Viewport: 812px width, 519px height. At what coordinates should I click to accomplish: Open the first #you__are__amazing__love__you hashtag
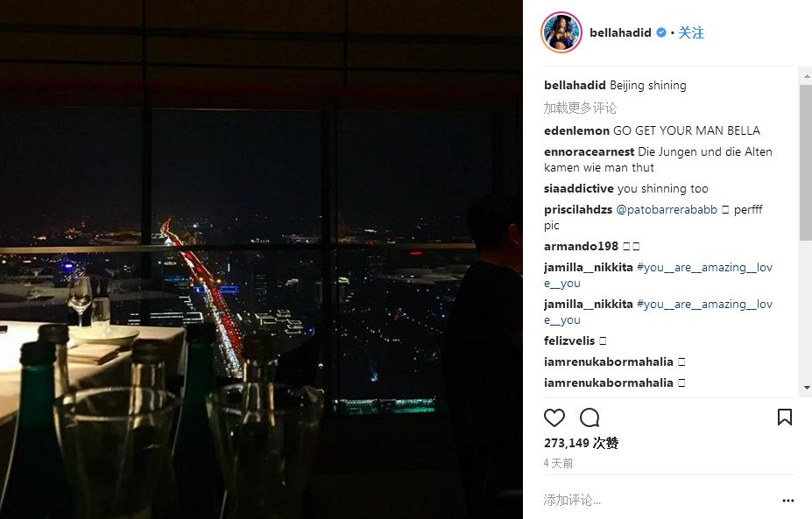click(658, 276)
